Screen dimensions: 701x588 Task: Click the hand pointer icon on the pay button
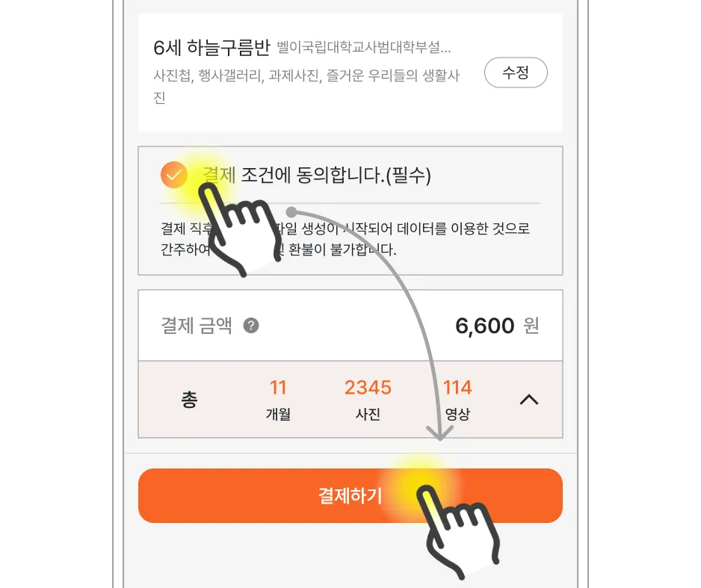pos(458,532)
